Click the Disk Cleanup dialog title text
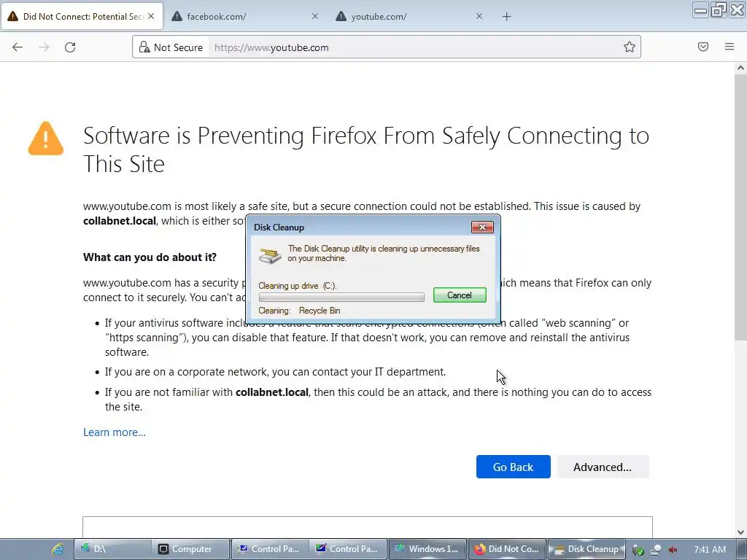The width and height of the screenshot is (747, 560). coord(279,227)
